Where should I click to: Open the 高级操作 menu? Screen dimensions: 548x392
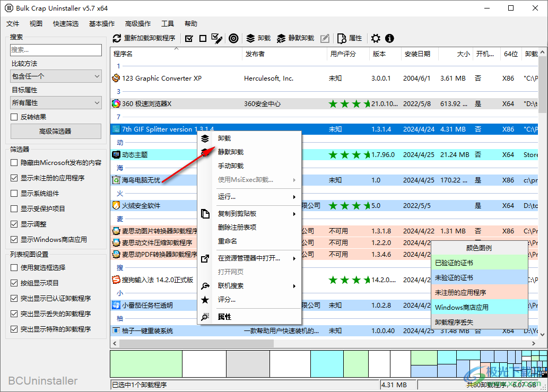(138, 23)
